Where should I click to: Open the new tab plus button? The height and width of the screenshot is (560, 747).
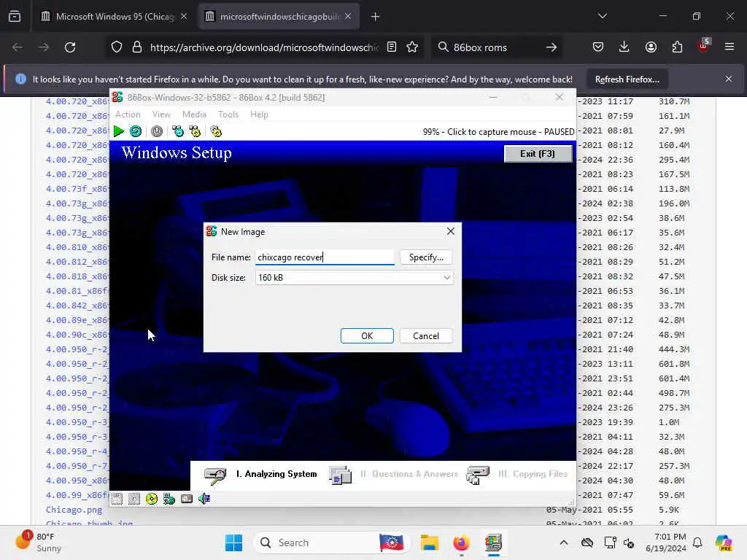376,17
